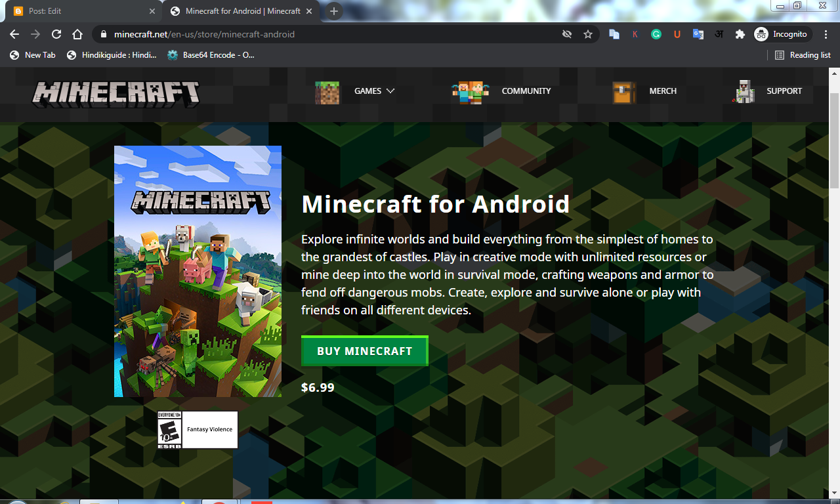Click the Minecraft logo in header
This screenshot has width=840, height=504.
tap(115, 94)
